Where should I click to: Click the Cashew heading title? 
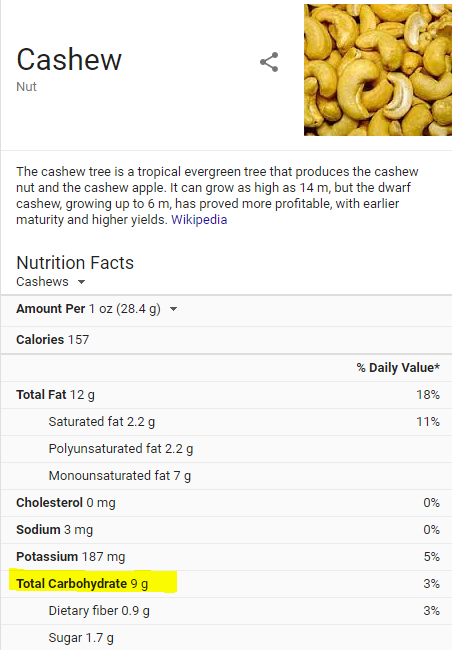[x=69, y=60]
